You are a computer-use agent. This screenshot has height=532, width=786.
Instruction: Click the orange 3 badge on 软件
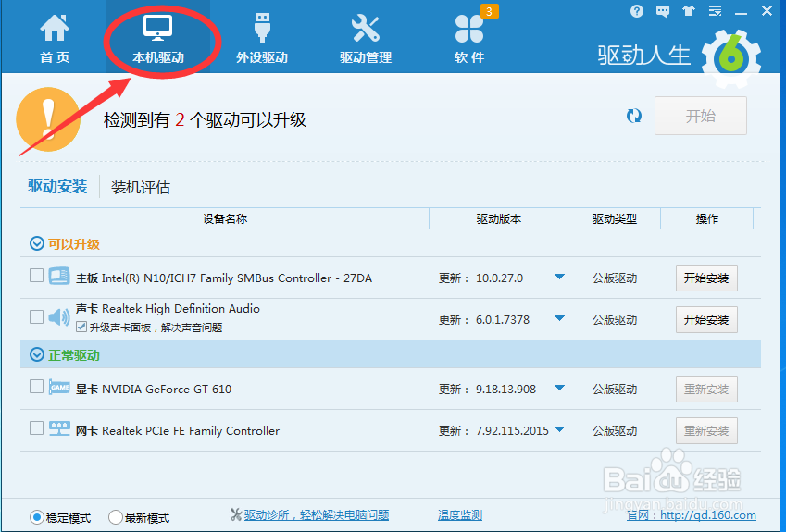[x=489, y=11]
